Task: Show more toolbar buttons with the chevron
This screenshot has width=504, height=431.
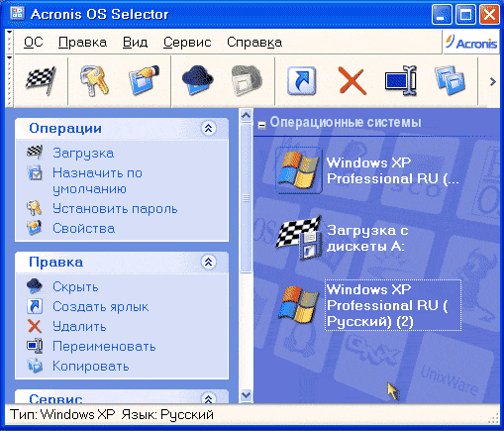Action: [x=492, y=81]
